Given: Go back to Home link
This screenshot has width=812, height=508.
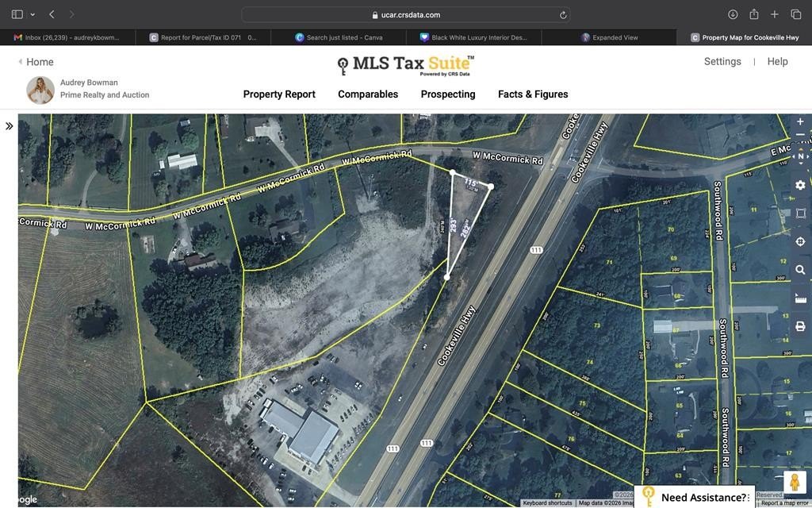Looking at the screenshot, I should 40,62.
